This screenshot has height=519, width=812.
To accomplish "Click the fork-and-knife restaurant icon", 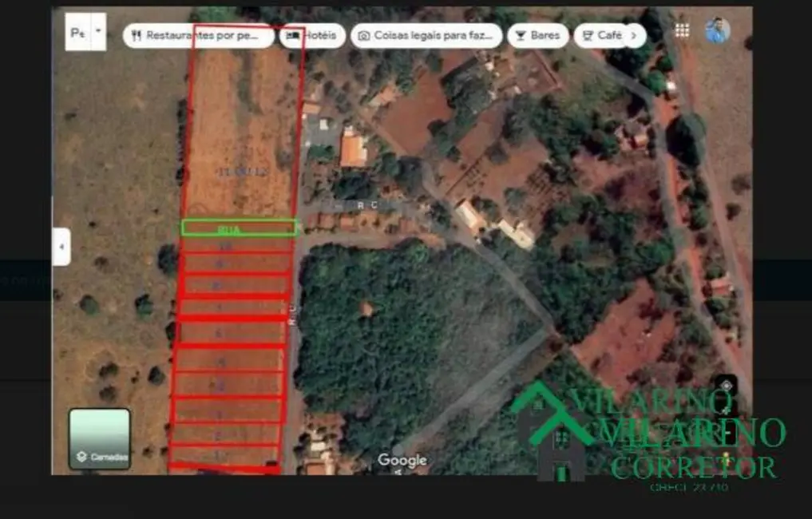I will (x=136, y=34).
